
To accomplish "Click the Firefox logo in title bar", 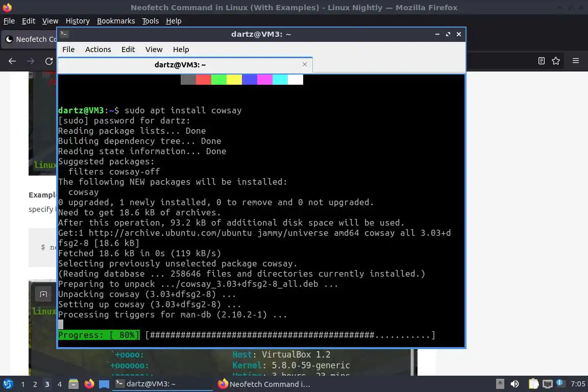I will click(x=7, y=7).
